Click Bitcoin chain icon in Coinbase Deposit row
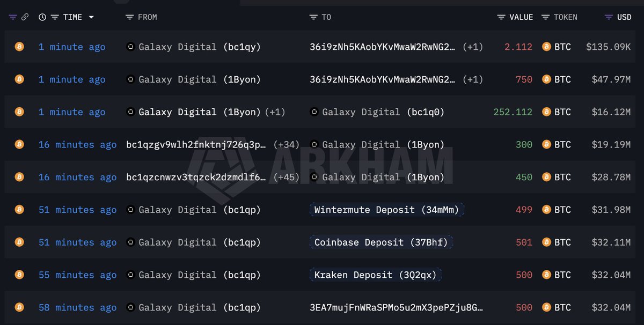The width and height of the screenshot is (644, 325). click(19, 242)
